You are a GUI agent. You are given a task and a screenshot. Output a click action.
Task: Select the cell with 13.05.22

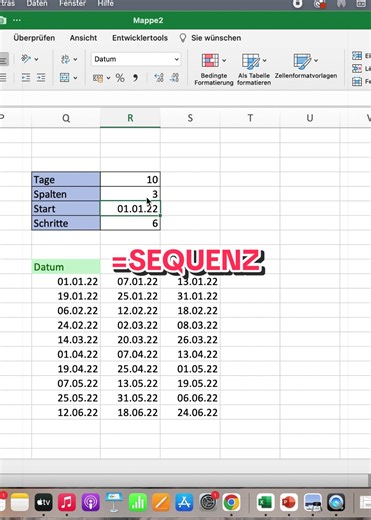coord(130,383)
